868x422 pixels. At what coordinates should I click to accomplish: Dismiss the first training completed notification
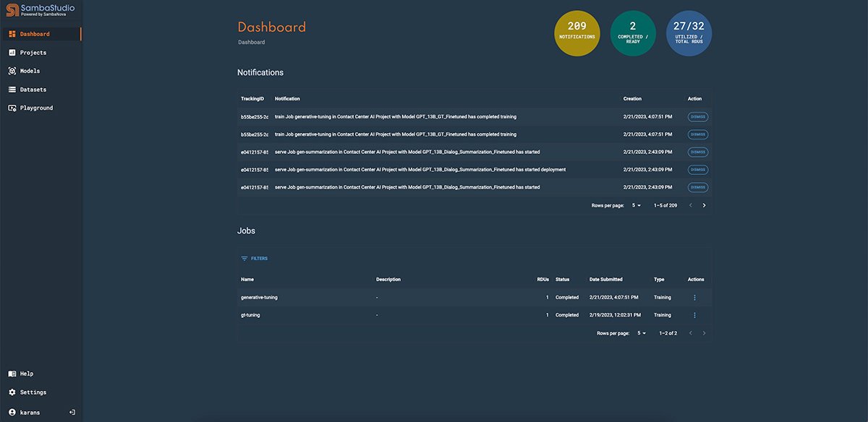[x=698, y=116]
